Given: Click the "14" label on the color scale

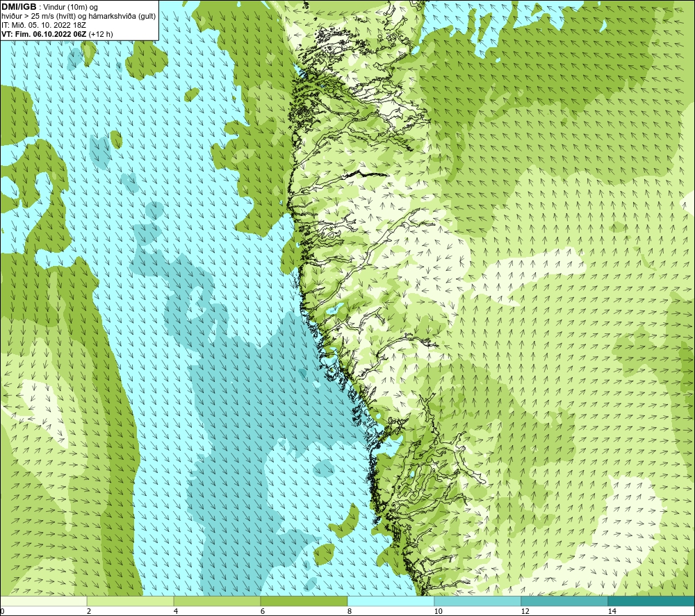Looking at the screenshot, I should click(612, 612).
